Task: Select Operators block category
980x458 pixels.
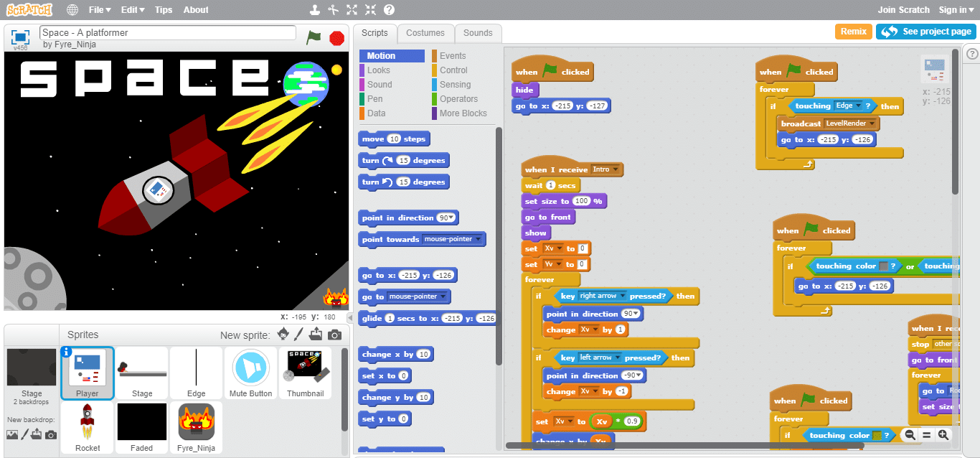Action: pos(458,99)
